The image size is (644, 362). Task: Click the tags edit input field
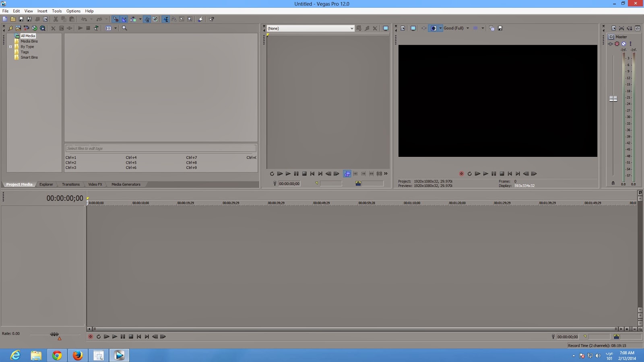point(161,148)
